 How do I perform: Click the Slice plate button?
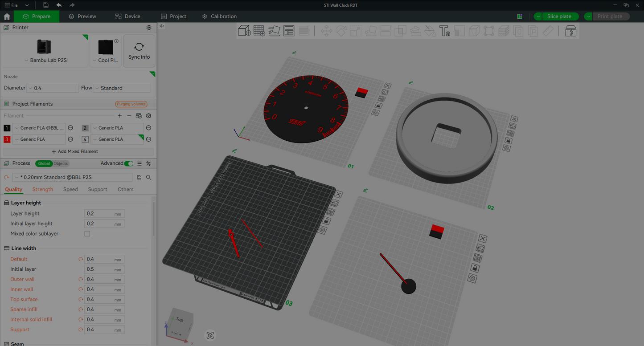point(560,16)
